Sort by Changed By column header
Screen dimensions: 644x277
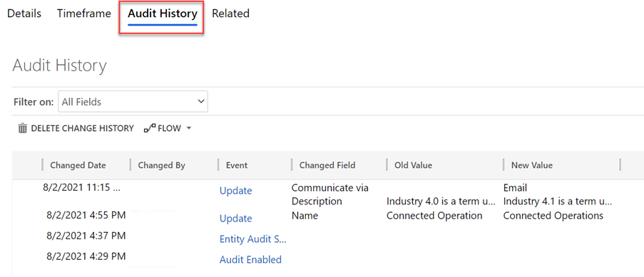click(161, 165)
